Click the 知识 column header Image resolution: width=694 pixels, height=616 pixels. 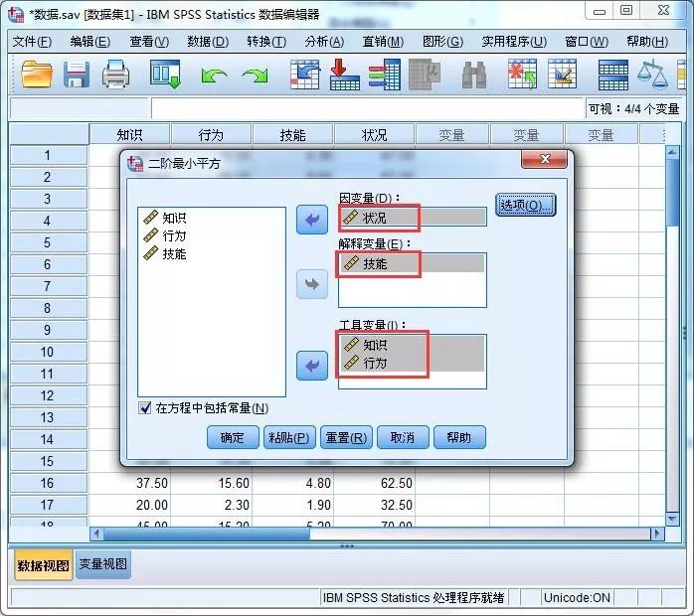point(129,134)
